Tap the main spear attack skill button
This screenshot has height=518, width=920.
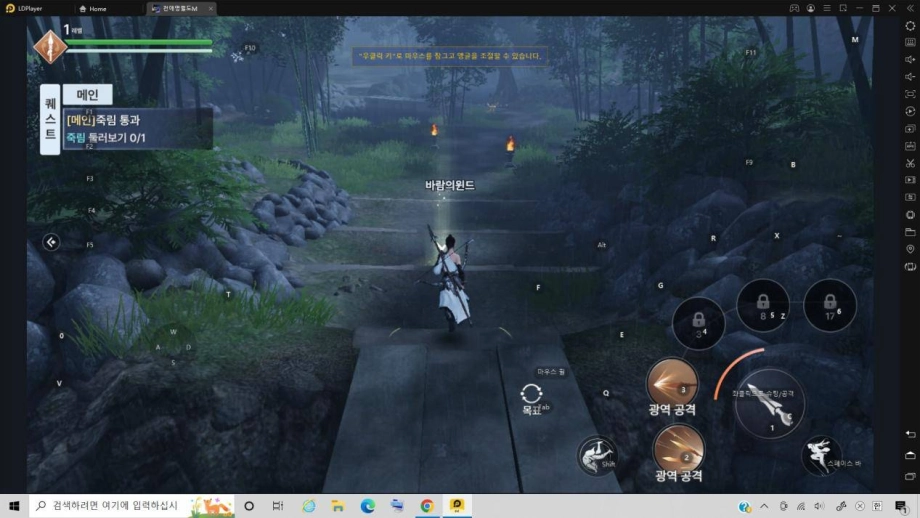click(769, 405)
